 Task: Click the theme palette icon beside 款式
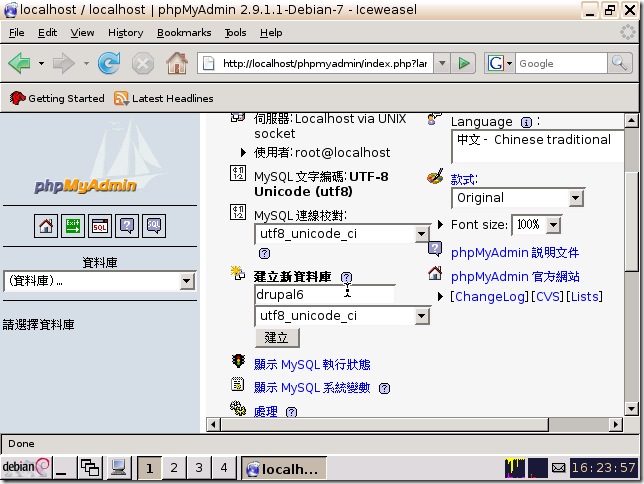(x=435, y=176)
